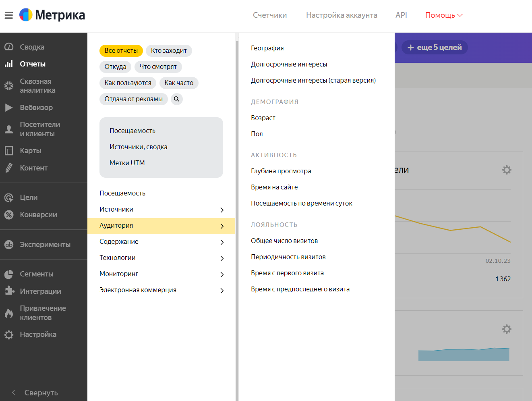Open Посещаемость in the reports list
The width and height of the screenshot is (532, 401).
pyautogui.click(x=122, y=193)
